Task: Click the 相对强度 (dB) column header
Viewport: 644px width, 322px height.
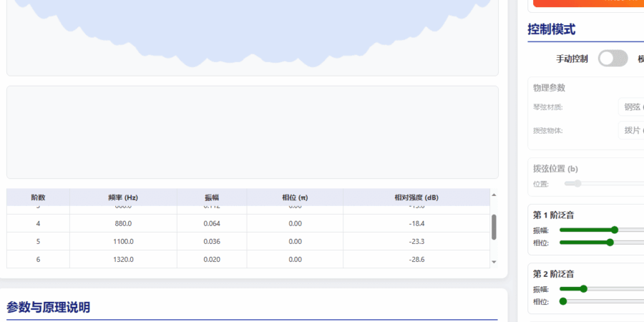Action: pyautogui.click(x=416, y=197)
